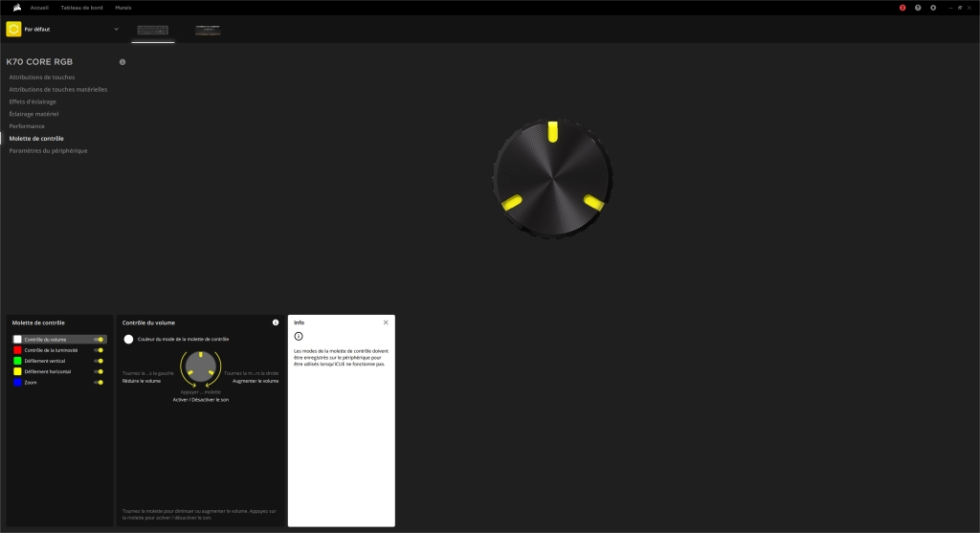Click the Corsair sails logo icon
The image size is (980, 533).
pos(14,7)
